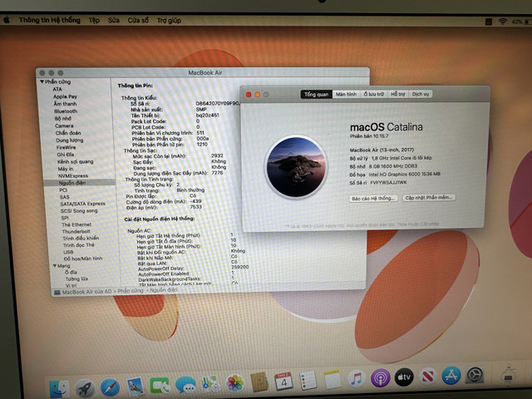Select Thunderbolt in the sidebar

[76, 231]
